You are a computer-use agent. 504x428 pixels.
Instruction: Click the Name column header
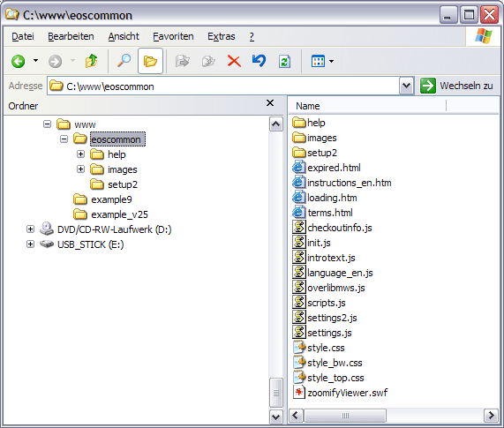[x=367, y=106]
